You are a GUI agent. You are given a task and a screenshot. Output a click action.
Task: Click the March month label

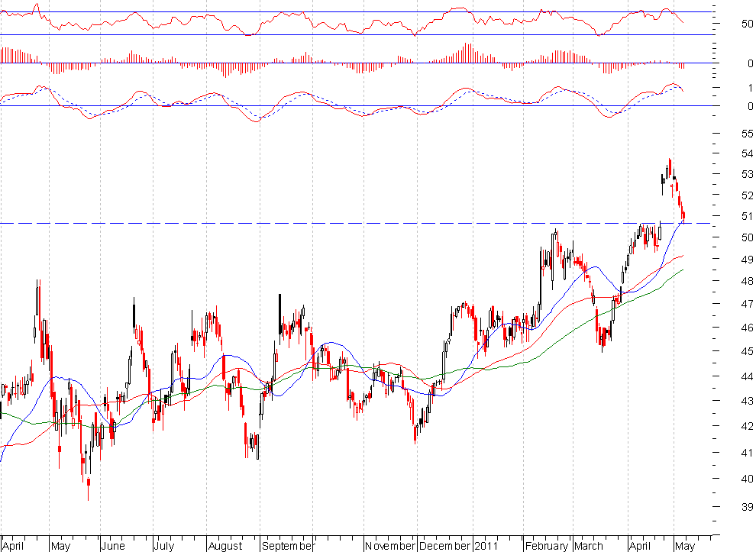pyautogui.click(x=588, y=546)
